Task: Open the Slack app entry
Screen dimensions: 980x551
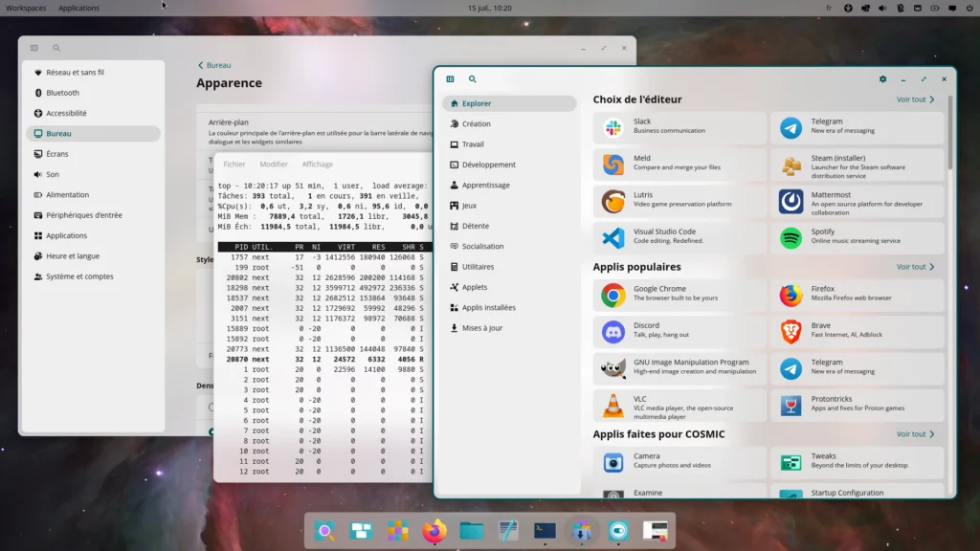Action: coord(679,127)
